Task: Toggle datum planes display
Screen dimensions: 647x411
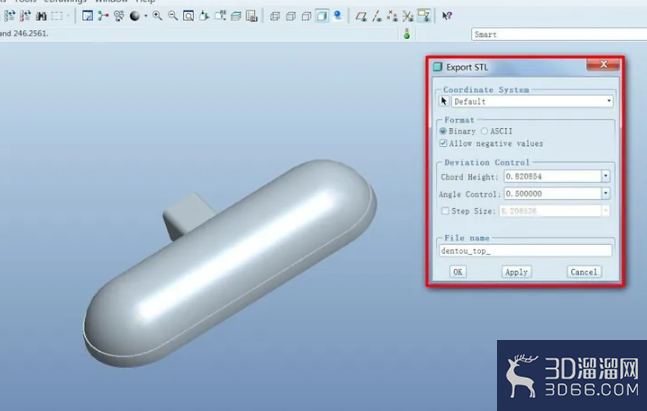Action: 361,16
